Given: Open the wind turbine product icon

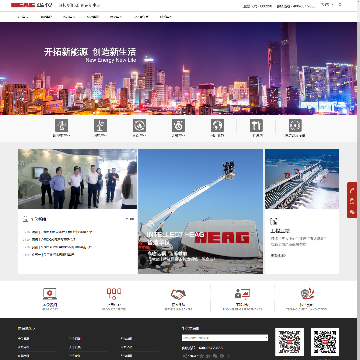Looking at the screenshot, I should [100, 126].
